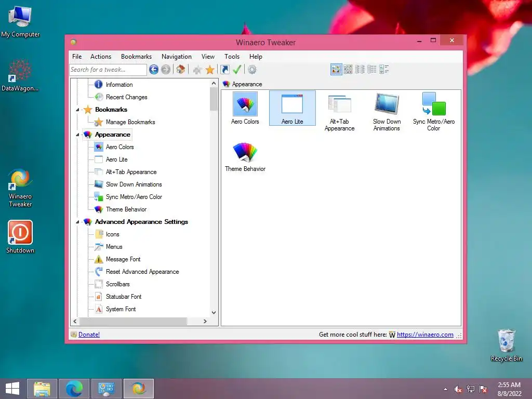Click the Search for a tweak field
The image size is (532, 399).
click(108, 70)
